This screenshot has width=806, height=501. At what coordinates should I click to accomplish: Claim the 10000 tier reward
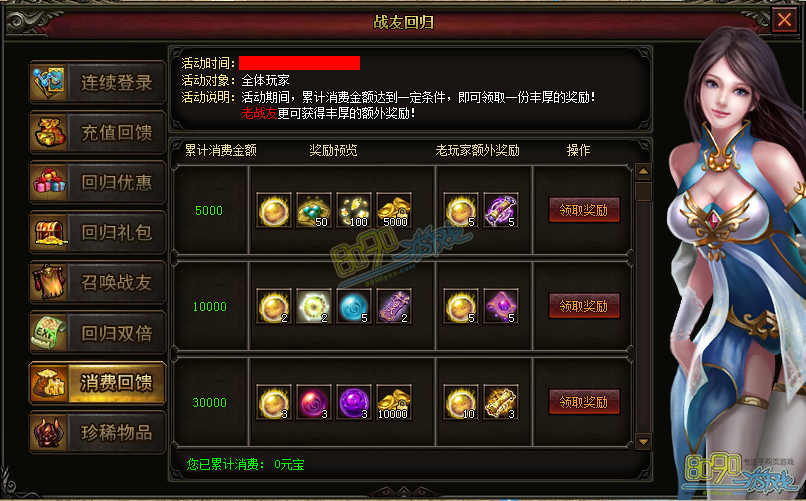[584, 306]
